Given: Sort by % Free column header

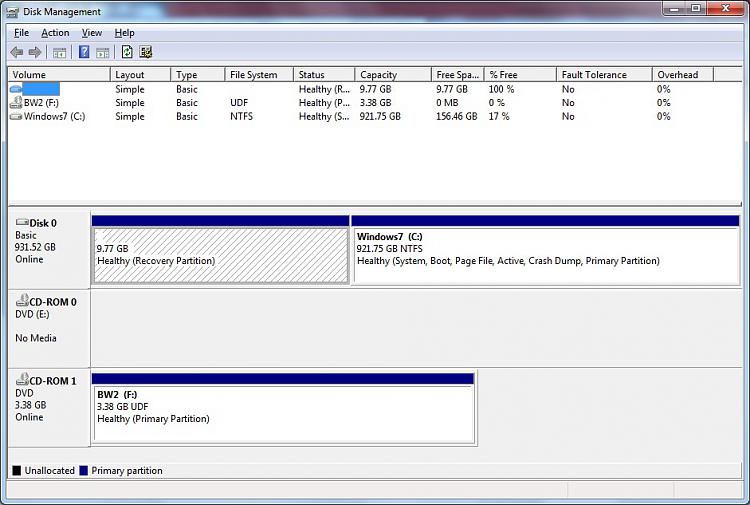Looking at the screenshot, I should [x=520, y=75].
